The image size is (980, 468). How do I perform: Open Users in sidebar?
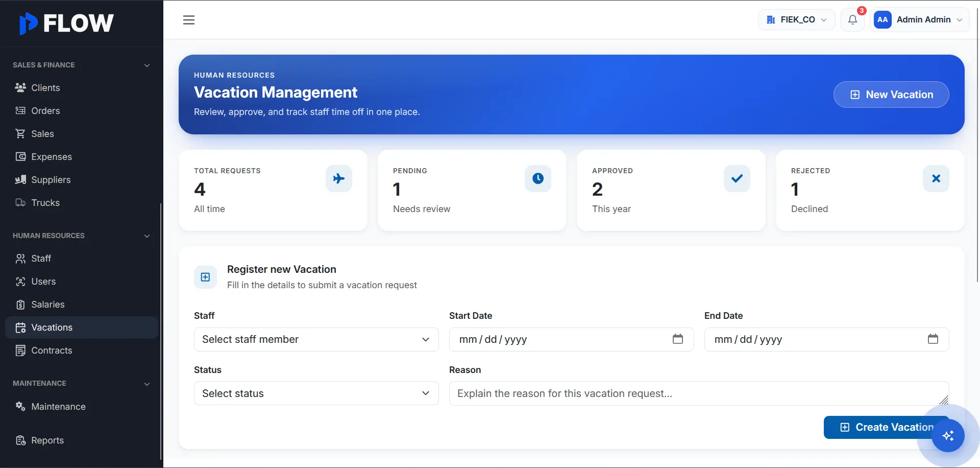(x=82, y=282)
